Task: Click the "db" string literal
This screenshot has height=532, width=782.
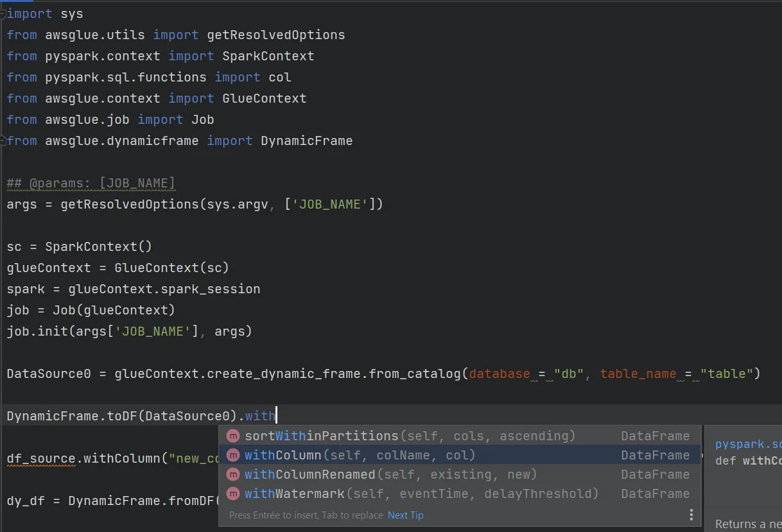Action: pos(569,373)
